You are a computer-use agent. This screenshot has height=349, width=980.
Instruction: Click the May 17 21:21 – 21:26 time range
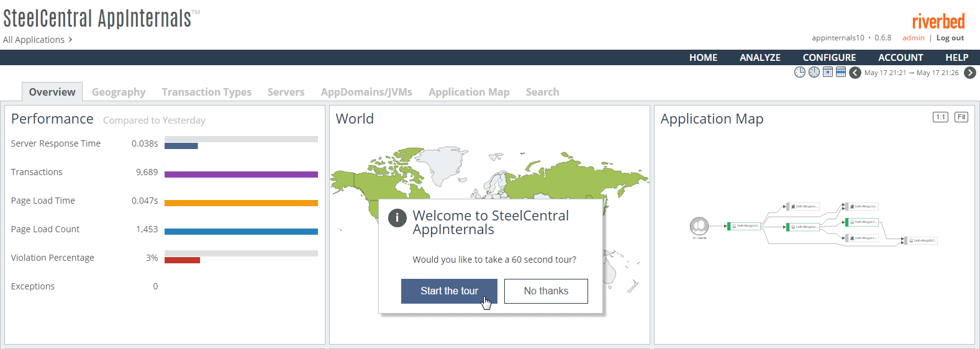click(911, 73)
